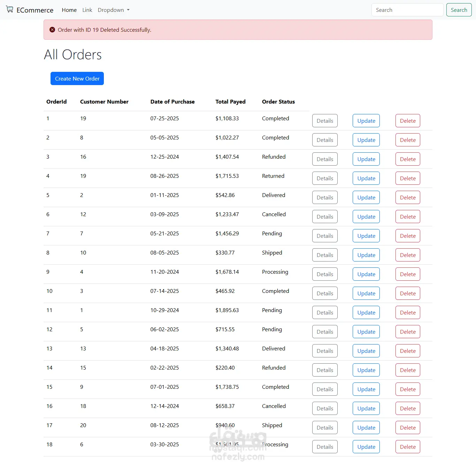This screenshot has height=462, width=476.
Task: Open Details for order 17 dated 08-12-2025
Action: coord(325,427)
